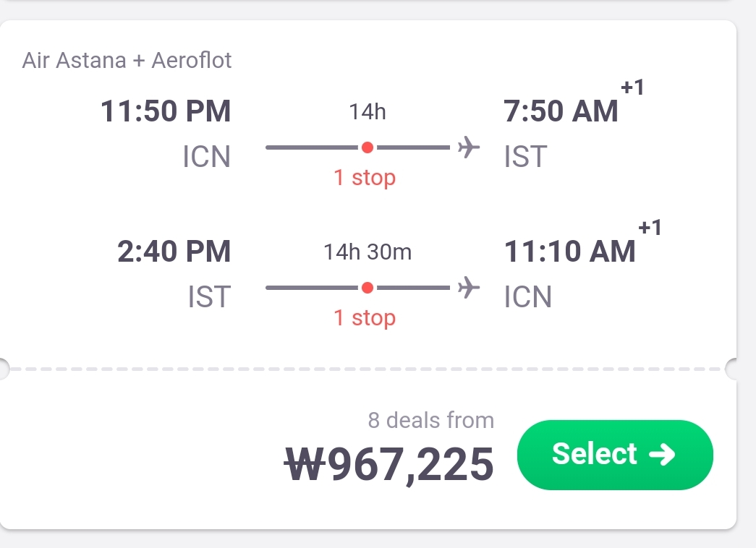This screenshot has width=756, height=548.
Task: Click the red stop dot on return route
Action: click(x=367, y=288)
